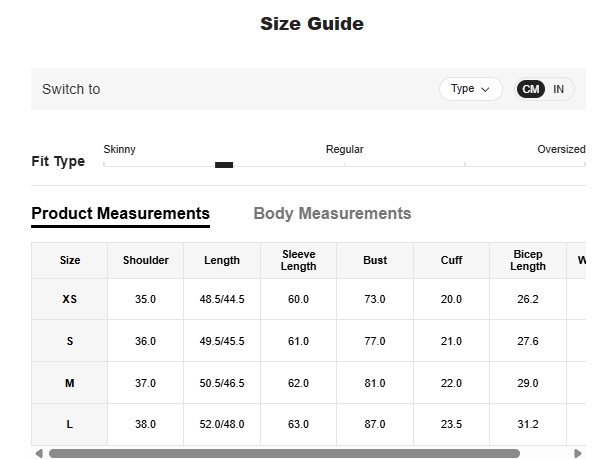Screen dimensions: 616x459
Task: Click the Type dropdown chevron arrow
Action: click(x=486, y=89)
